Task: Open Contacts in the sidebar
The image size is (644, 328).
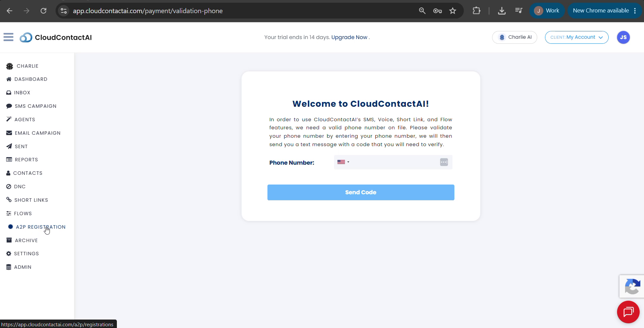Action: 28,173
